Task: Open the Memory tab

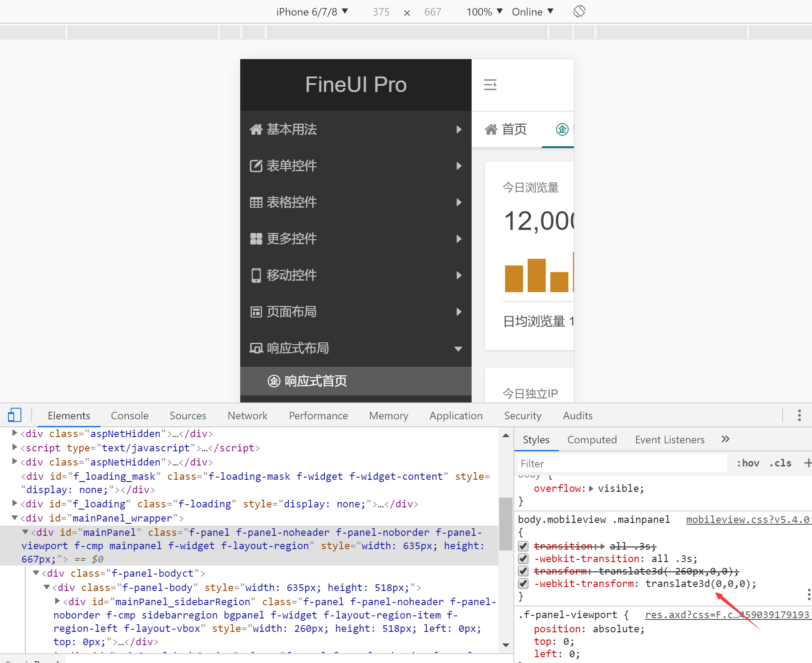Action: (388, 415)
